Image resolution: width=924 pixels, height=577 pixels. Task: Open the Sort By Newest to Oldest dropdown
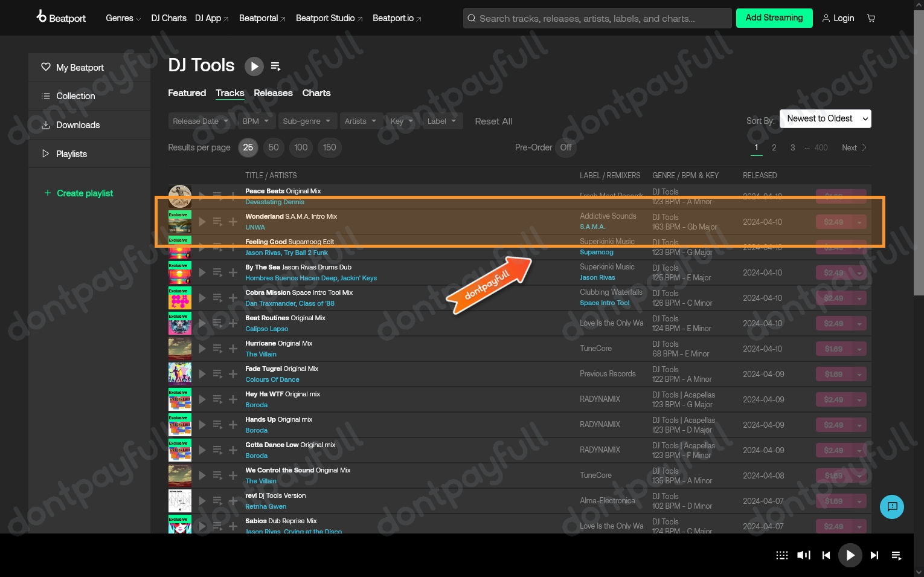825,118
